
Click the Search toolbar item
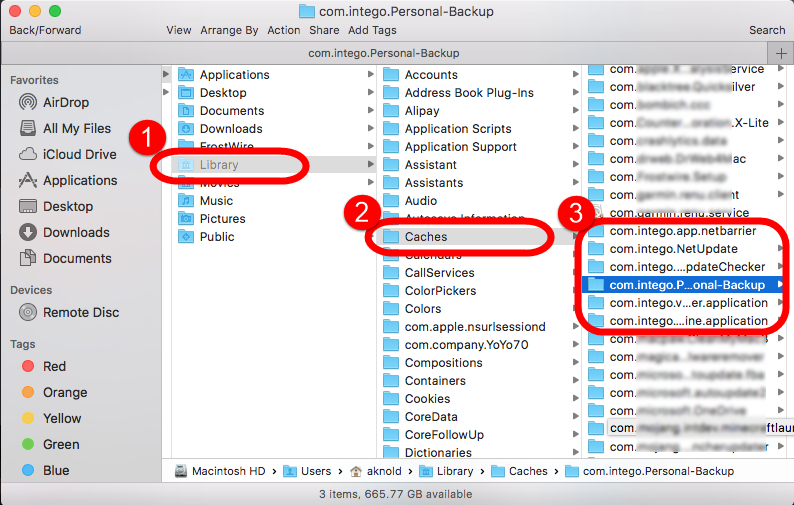click(767, 30)
